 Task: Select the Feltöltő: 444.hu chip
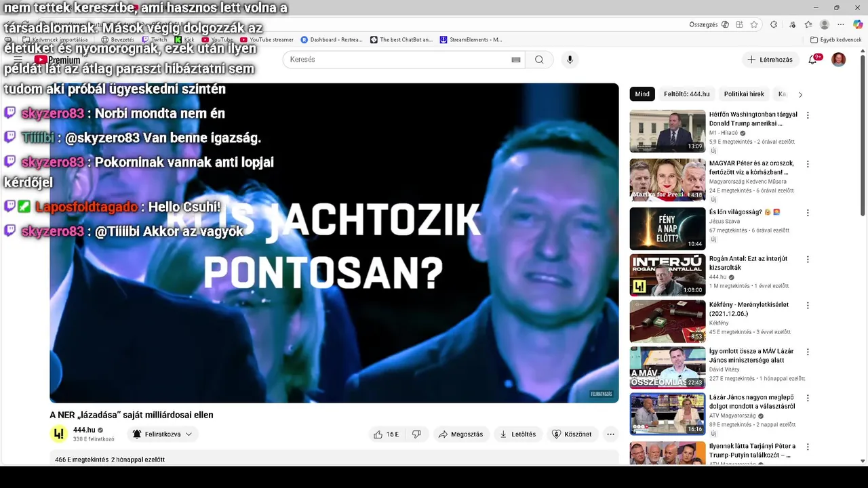[x=686, y=94]
